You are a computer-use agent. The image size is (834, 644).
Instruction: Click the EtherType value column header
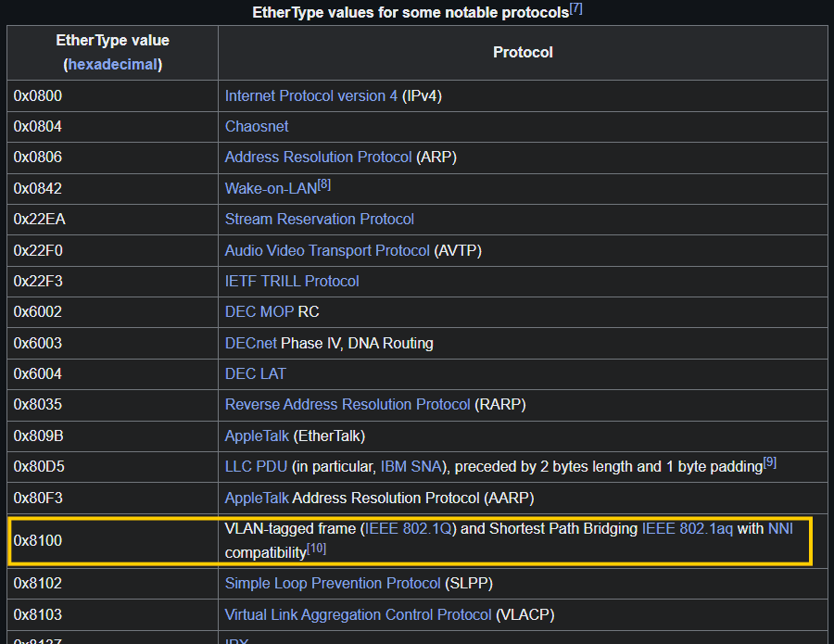pos(112,53)
